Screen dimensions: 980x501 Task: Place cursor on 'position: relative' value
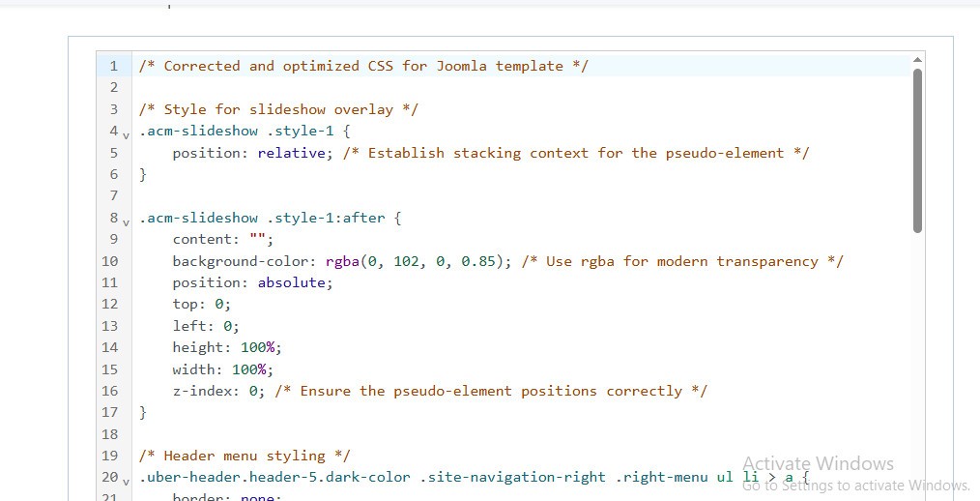tap(292, 153)
